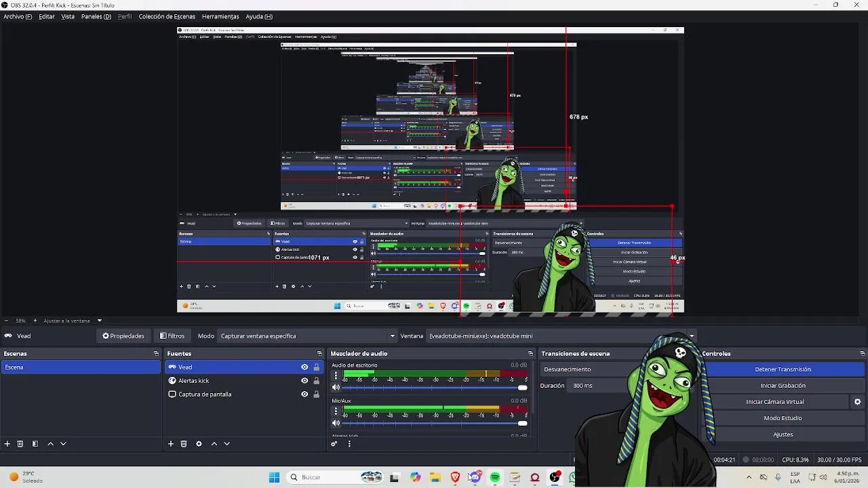Open Brave browser from the taskbar
The height and width of the screenshot is (488, 868).
[x=455, y=478]
